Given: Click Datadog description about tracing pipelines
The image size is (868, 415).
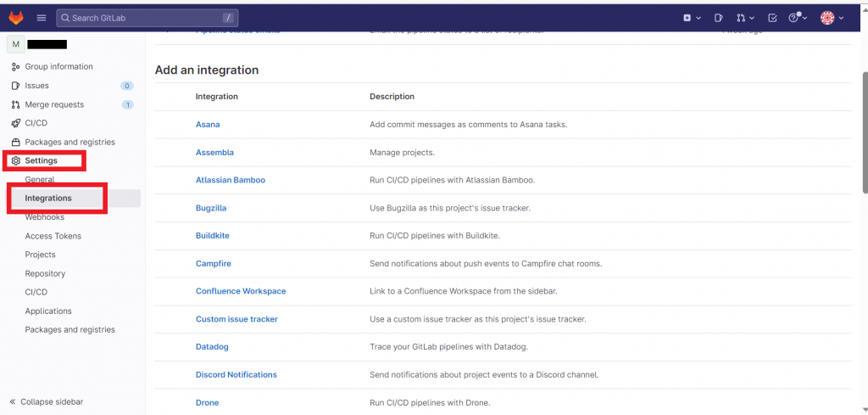Looking at the screenshot, I should click(449, 347).
